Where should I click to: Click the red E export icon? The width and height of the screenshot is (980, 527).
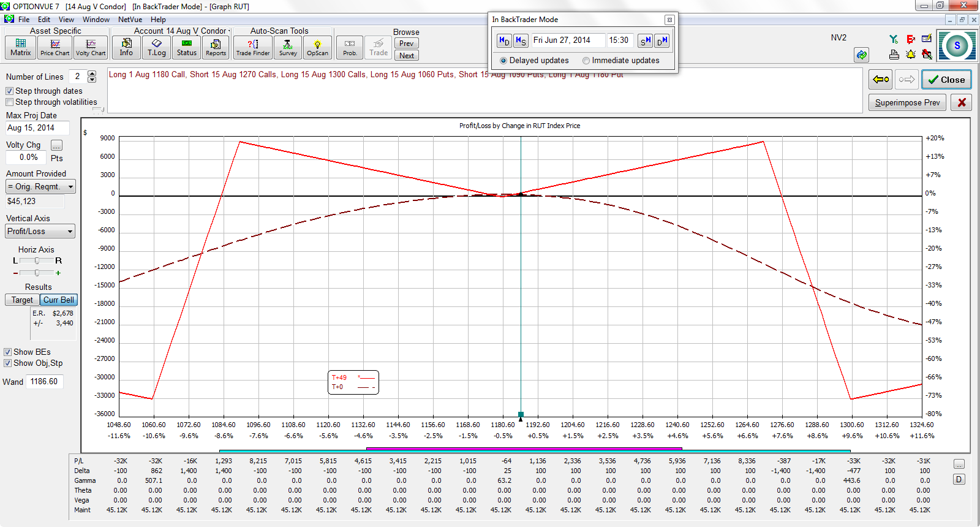(911, 39)
